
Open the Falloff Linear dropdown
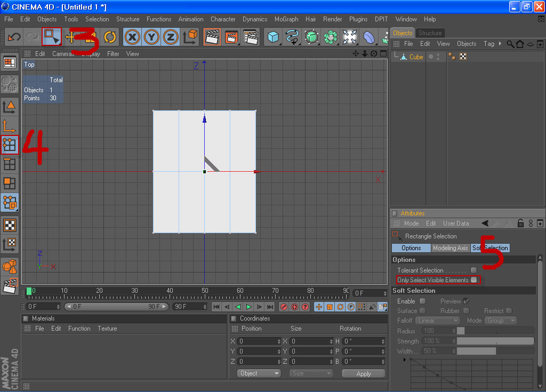[438, 320]
